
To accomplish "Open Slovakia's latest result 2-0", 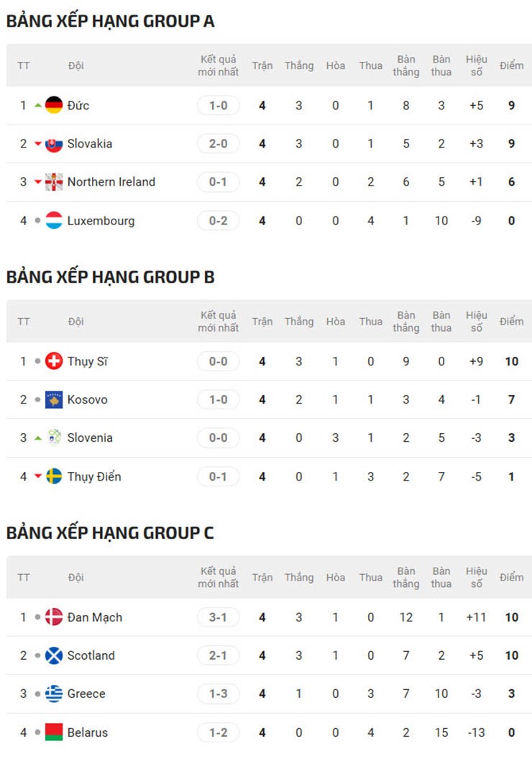I will [x=219, y=143].
